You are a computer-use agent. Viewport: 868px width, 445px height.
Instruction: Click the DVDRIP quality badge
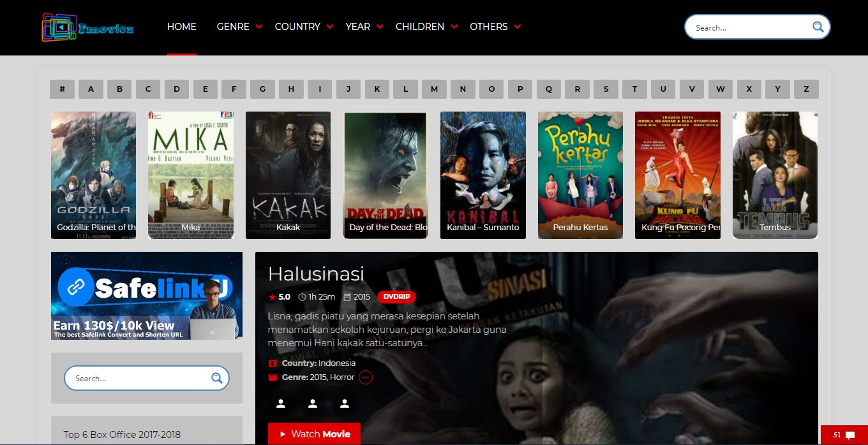(396, 297)
